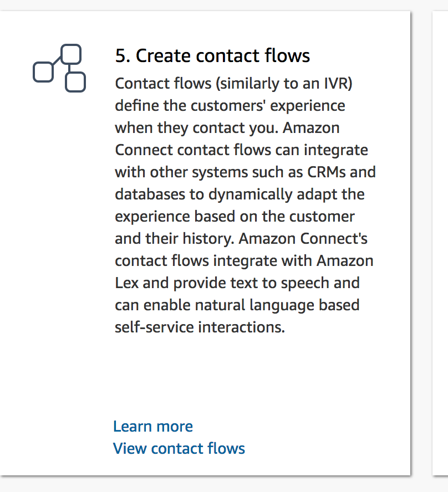Click the "Amazon Connect's" text in description
The image size is (448, 492).
pos(303,238)
